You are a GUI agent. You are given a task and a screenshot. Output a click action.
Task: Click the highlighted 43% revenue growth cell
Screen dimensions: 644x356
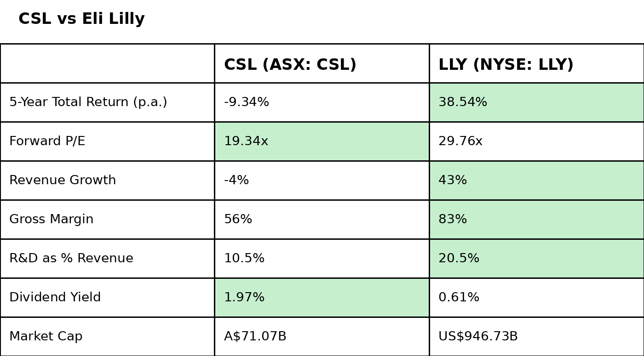coord(453,181)
